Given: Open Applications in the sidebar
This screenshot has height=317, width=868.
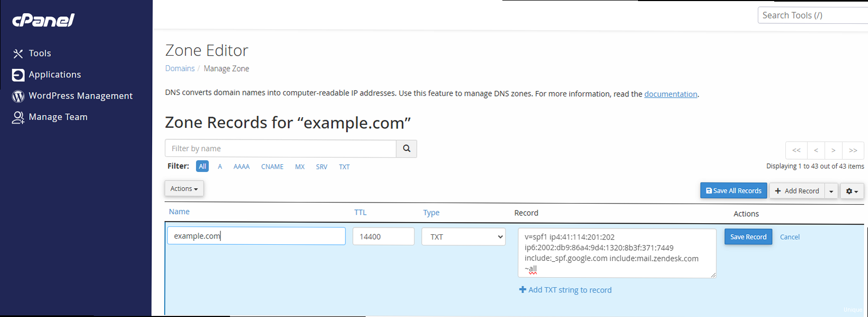Looking at the screenshot, I should click(x=54, y=75).
